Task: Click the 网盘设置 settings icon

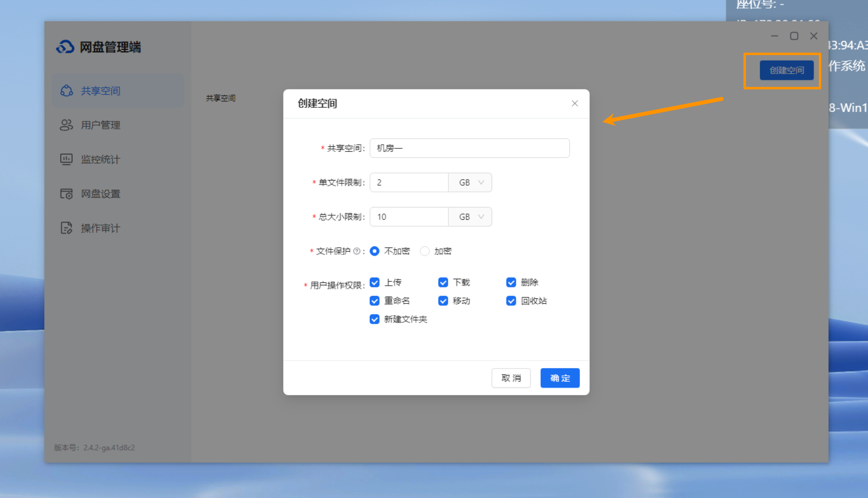Action: tap(66, 194)
